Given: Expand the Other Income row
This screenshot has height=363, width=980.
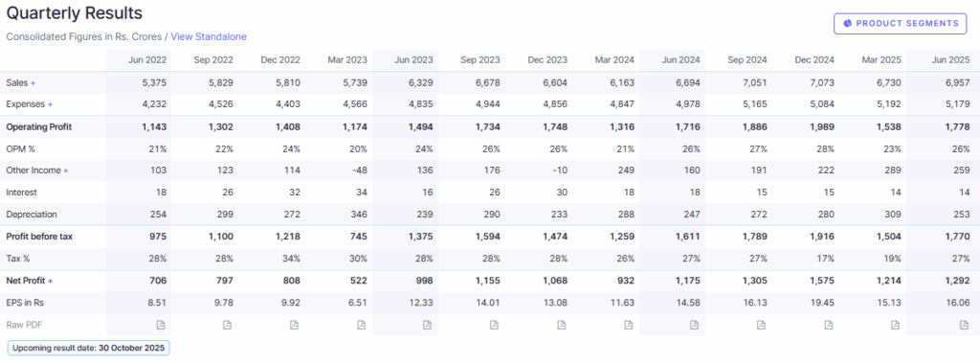Looking at the screenshot, I should (66, 170).
